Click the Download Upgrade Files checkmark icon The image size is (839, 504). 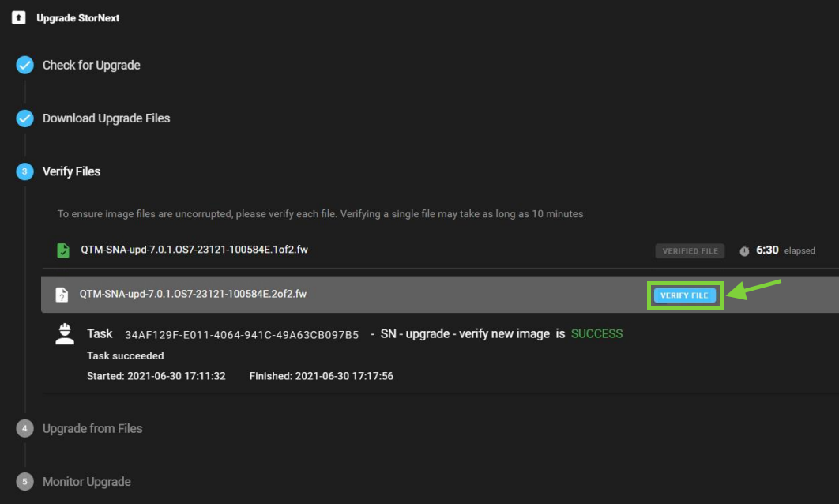click(x=24, y=118)
